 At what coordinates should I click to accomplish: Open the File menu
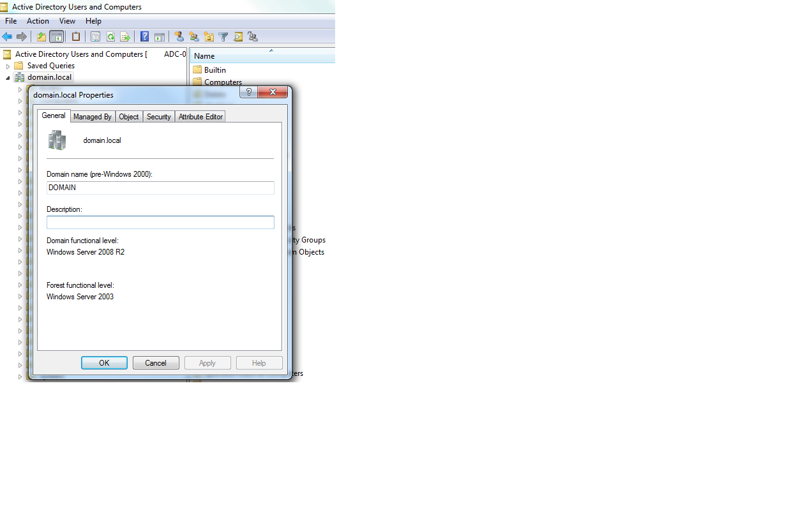point(11,21)
